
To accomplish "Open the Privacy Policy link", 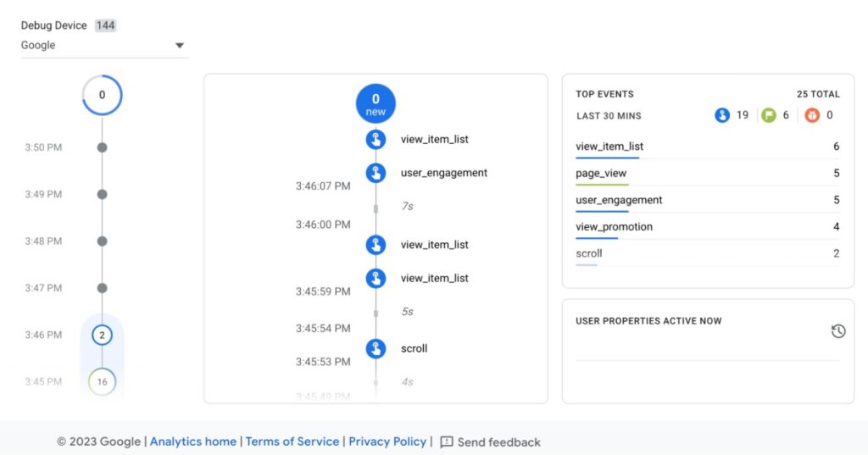I will click(387, 441).
